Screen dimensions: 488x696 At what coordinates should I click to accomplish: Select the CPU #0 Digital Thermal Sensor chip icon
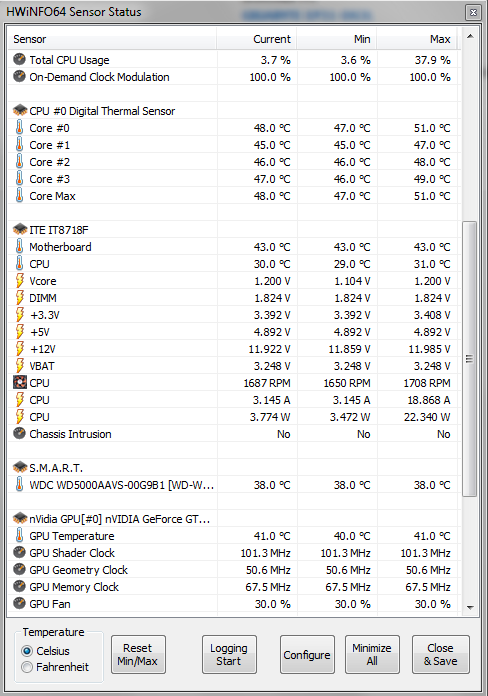20,110
